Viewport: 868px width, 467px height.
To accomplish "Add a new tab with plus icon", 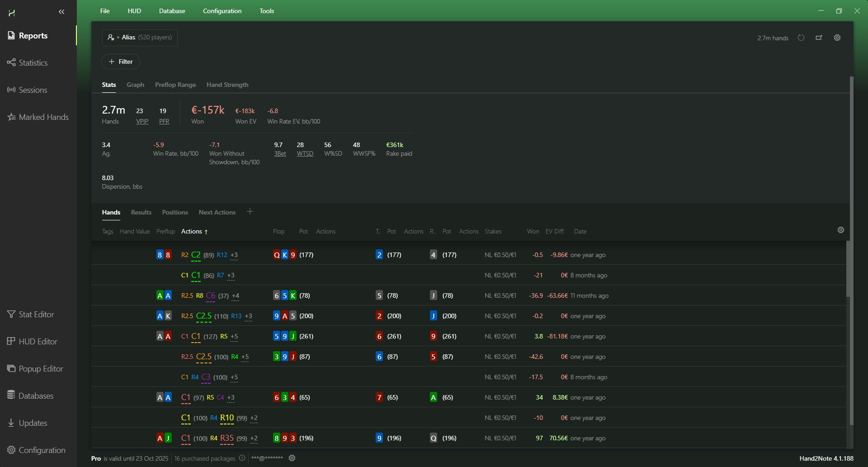I will [250, 212].
